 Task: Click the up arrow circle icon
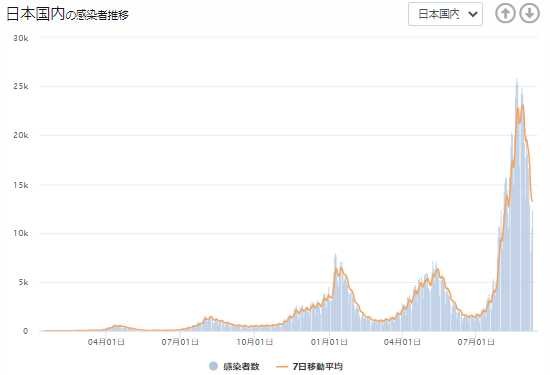(x=505, y=14)
